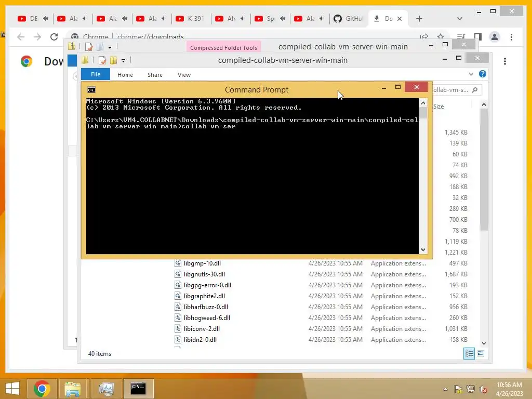This screenshot has height=399, width=532.
Task: Select libgpg-error-0.dll file
Action: 207,285
